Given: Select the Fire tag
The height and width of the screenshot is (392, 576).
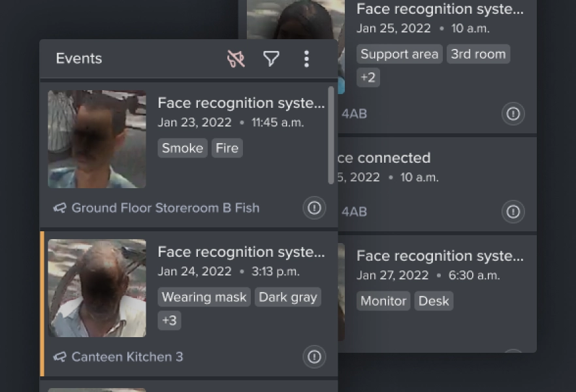Looking at the screenshot, I should [x=227, y=148].
